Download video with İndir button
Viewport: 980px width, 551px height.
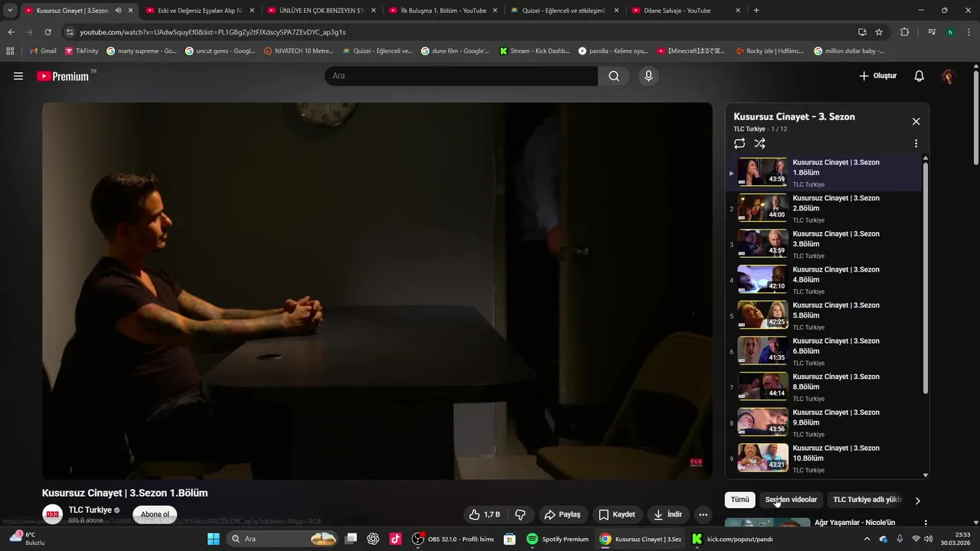coord(668,514)
